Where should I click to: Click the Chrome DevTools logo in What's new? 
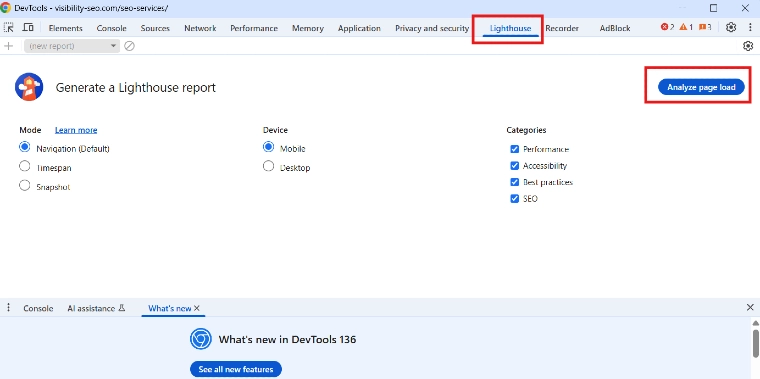pyautogui.click(x=201, y=339)
